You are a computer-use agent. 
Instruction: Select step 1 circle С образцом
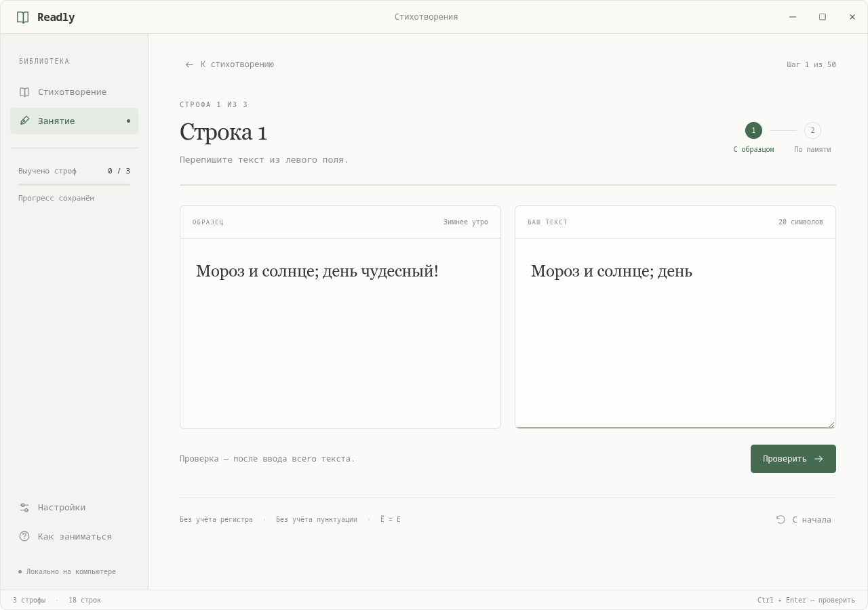753,130
